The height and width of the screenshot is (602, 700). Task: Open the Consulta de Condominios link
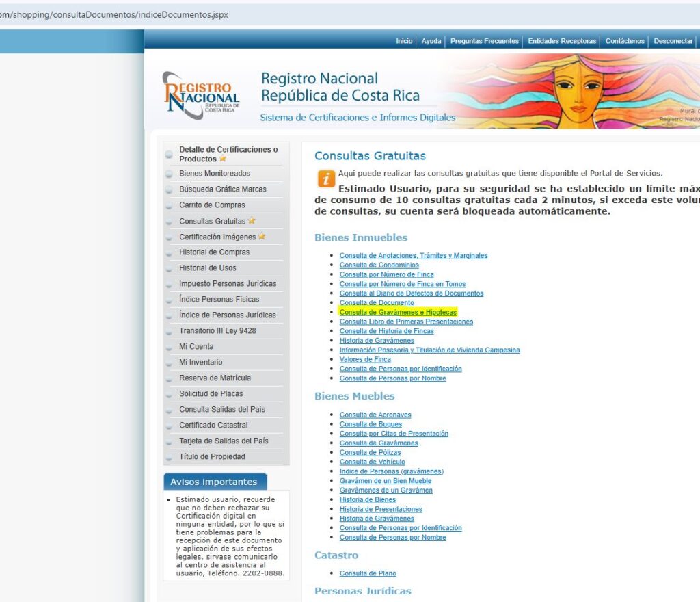point(379,265)
